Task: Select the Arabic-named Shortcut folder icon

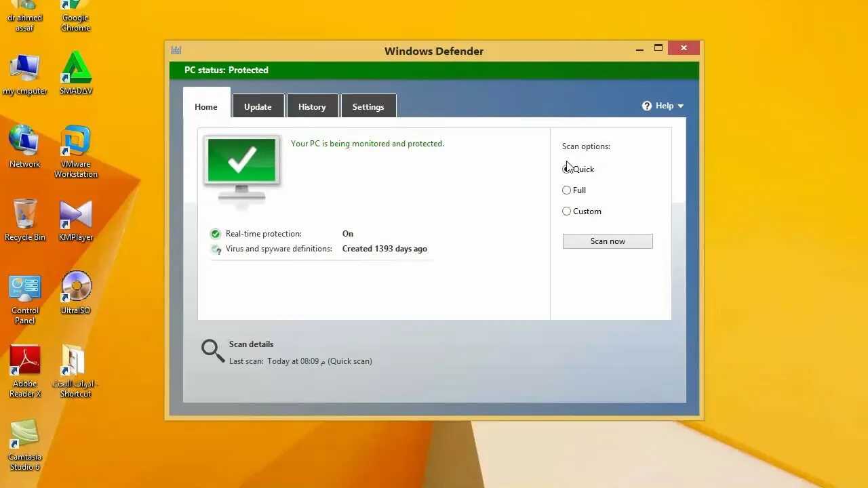Action: coord(75,371)
